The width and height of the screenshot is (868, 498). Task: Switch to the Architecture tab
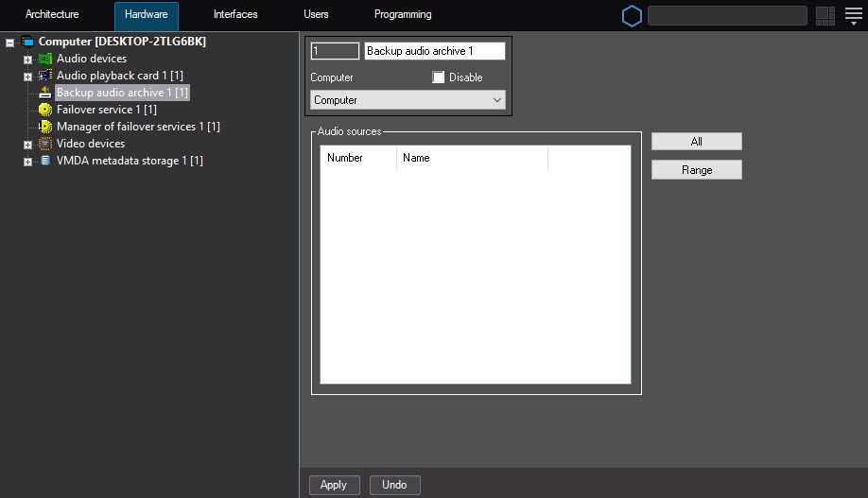[52, 15]
